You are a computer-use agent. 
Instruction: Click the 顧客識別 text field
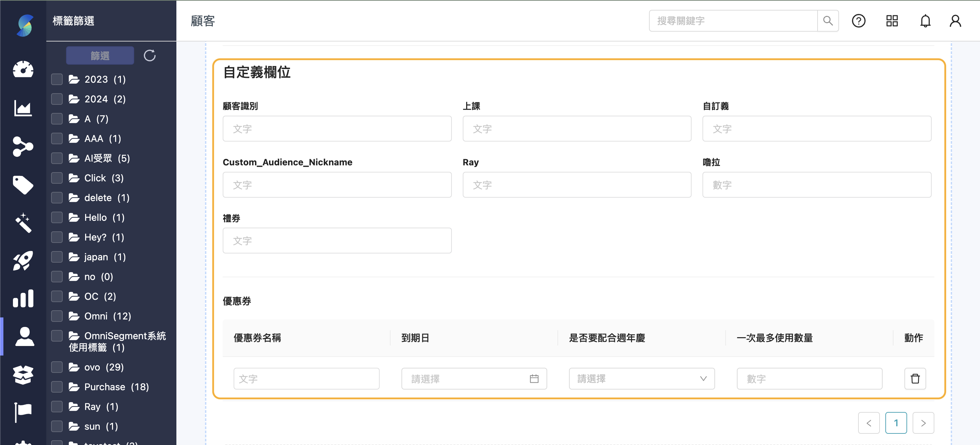coord(337,129)
